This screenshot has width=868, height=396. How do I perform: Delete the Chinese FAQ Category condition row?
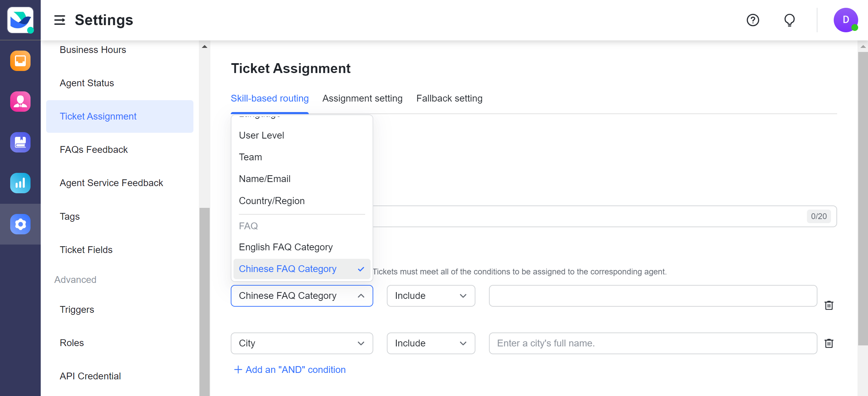point(829,305)
